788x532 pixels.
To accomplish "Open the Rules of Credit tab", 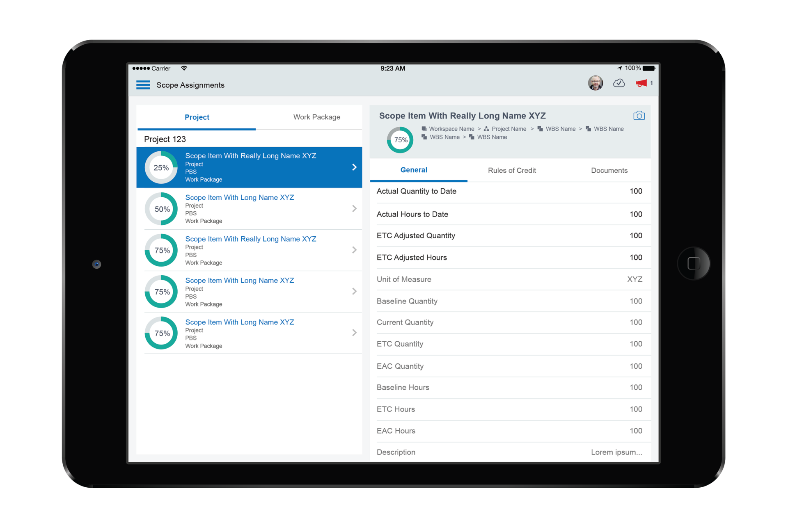I will coord(511,171).
